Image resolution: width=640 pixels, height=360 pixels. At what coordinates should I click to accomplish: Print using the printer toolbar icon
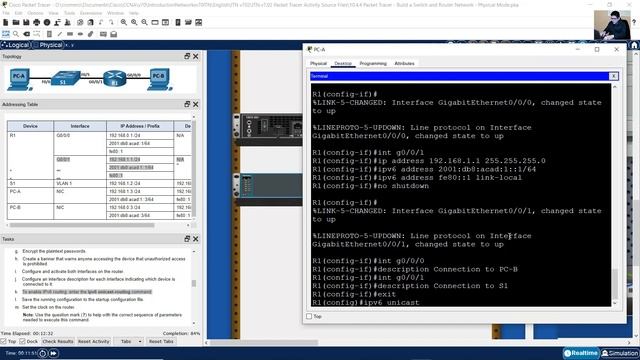tap(37, 22)
